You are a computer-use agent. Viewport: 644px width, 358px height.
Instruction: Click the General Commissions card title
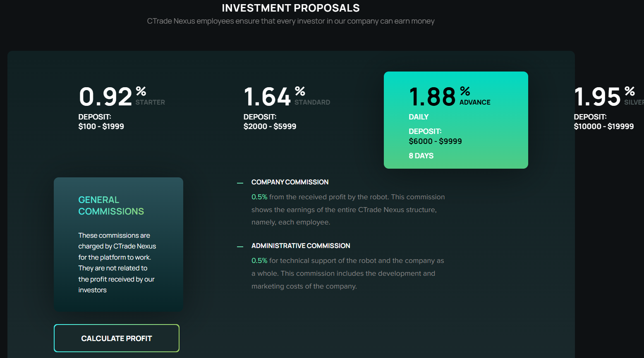tap(111, 205)
